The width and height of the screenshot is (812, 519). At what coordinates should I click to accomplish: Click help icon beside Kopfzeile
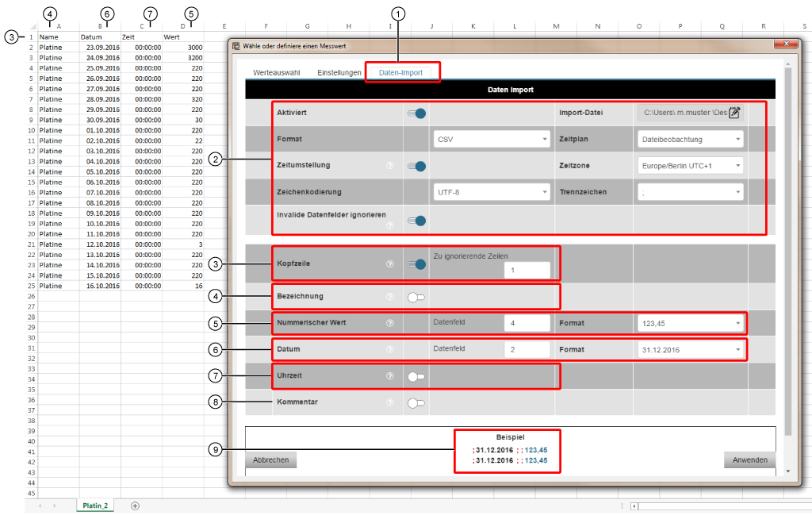[389, 263]
